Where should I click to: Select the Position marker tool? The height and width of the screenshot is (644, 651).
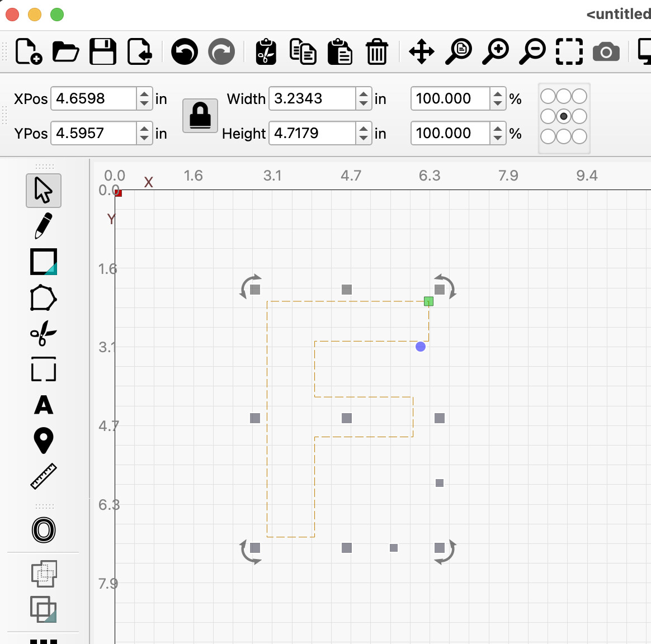coord(44,441)
